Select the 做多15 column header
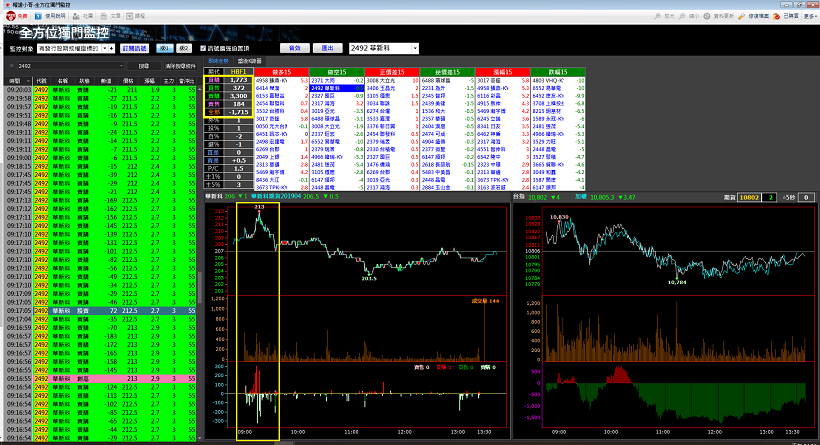 [281, 72]
